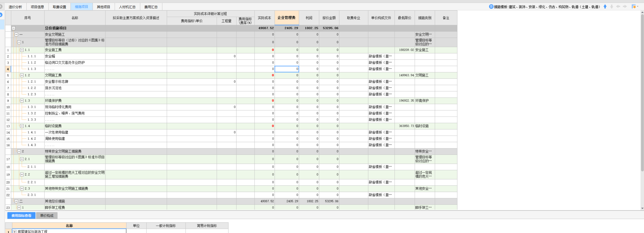Viewport: 644px width, 233px height.
Task: Click row number 4 in the row header
Action: coord(8,69)
